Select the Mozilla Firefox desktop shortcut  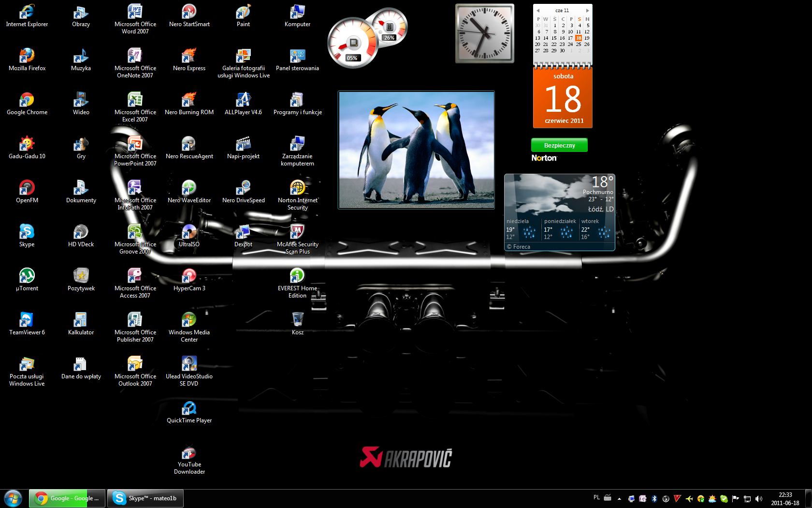click(x=27, y=60)
